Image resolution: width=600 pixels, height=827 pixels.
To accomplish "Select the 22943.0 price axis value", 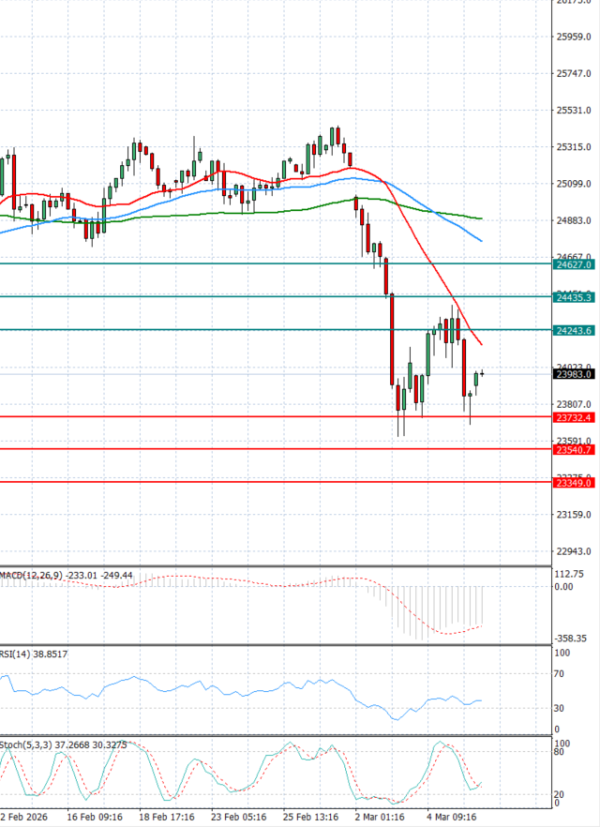I will [x=575, y=551].
